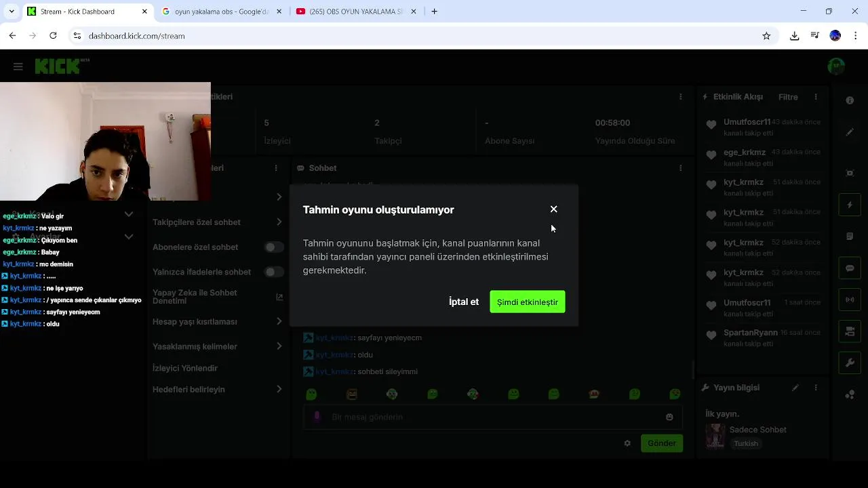868x488 pixels.
Task: Click the browser back arrow
Action: tap(12, 36)
